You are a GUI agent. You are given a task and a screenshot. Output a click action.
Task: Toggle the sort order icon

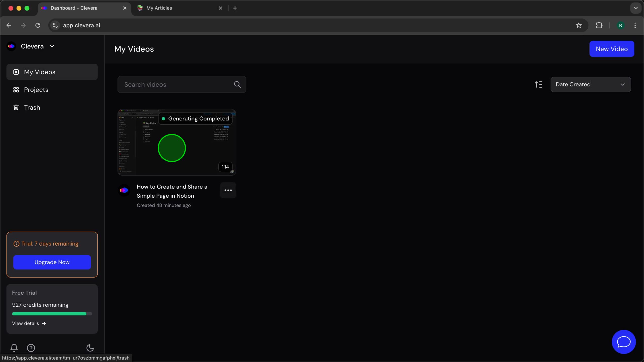(x=538, y=84)
